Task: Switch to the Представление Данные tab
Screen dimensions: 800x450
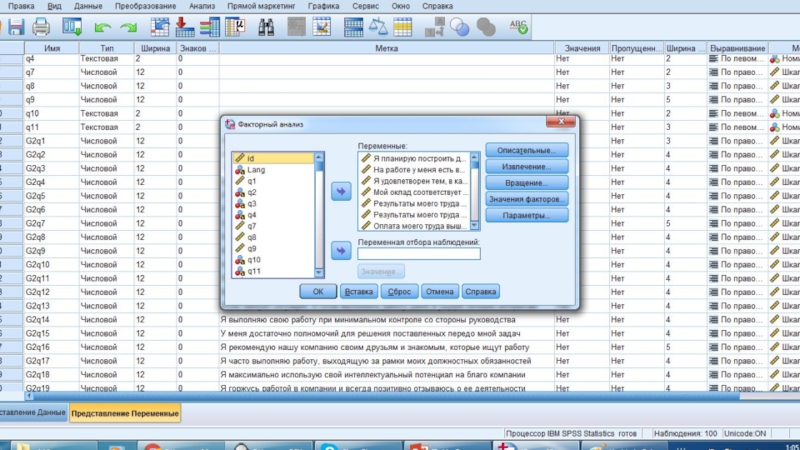Action: click(33, 412)
